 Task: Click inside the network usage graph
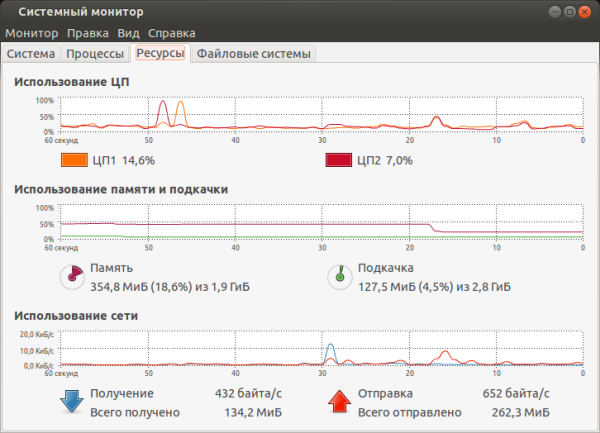click(x=321, y=348)
